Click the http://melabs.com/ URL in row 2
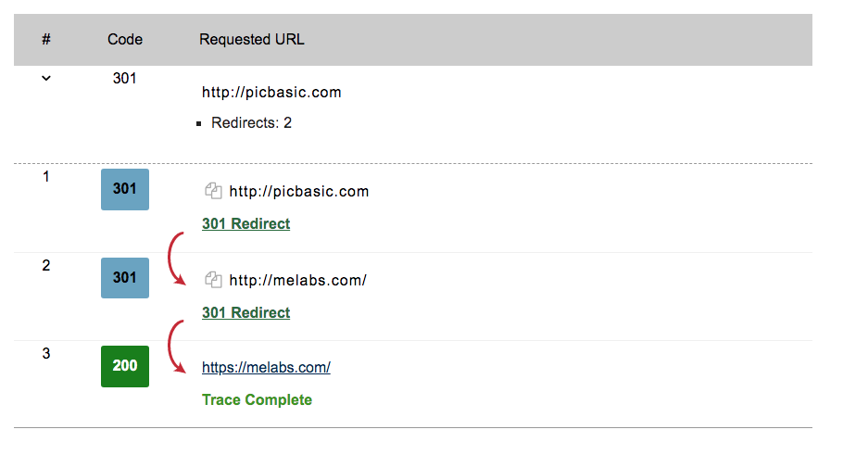The image size is (868, 455). coord(298,280)
